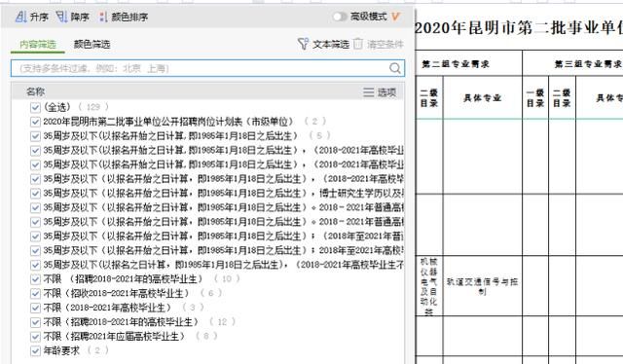Click the 2020年昆明市第二批事业单位 sheet title
The height and width of the screenshot is (364, 623).
click(519, 28)
